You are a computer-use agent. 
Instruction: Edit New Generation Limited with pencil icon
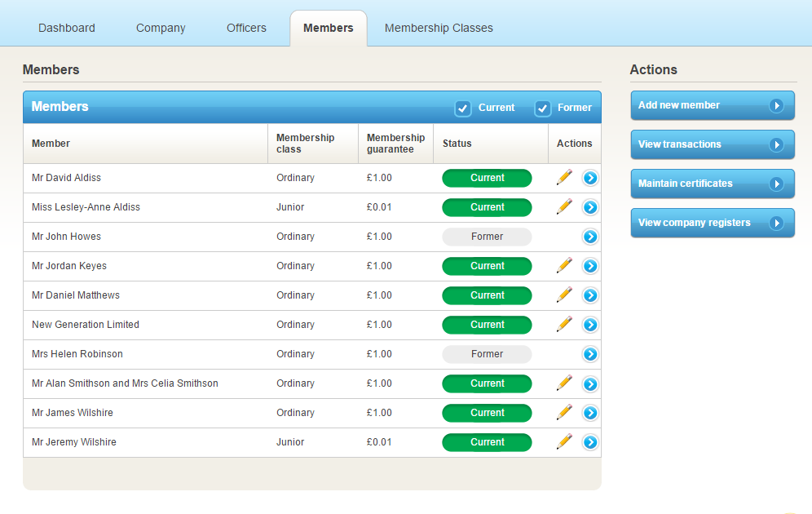point(564,324)
